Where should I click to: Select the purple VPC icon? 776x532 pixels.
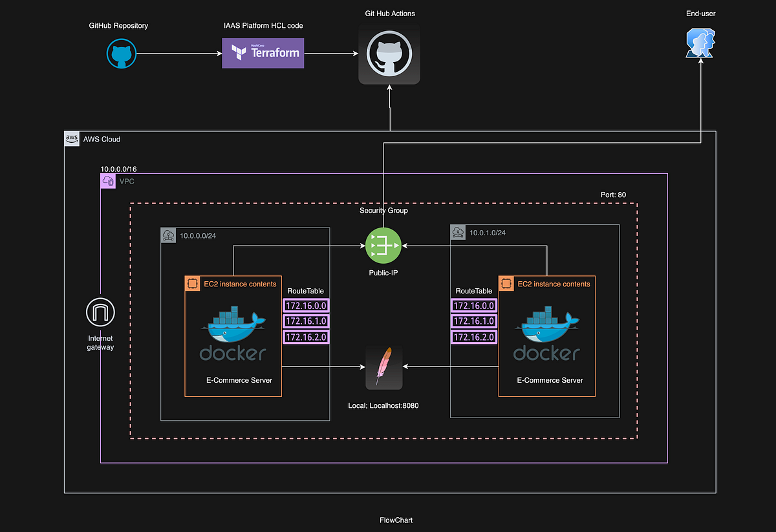107,181
